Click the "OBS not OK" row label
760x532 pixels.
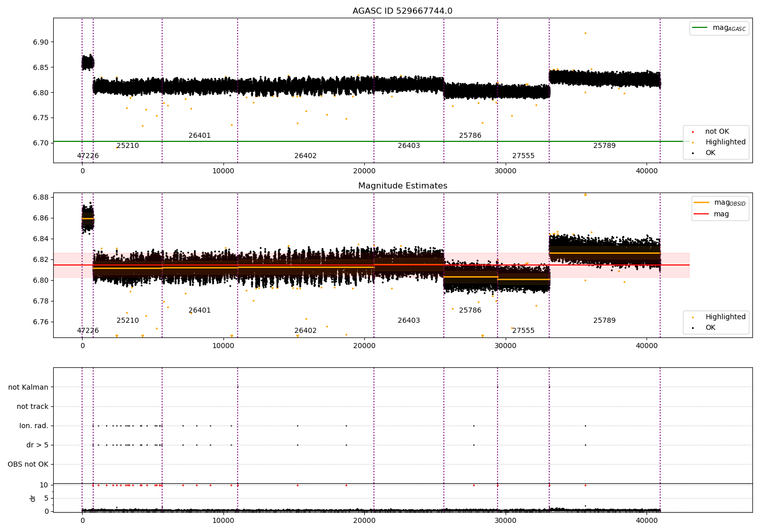pyautogui.click(x=28, y=464)
